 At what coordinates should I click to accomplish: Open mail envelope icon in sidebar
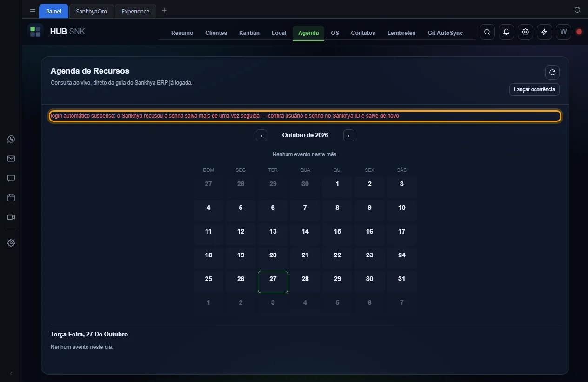[11, 159]
